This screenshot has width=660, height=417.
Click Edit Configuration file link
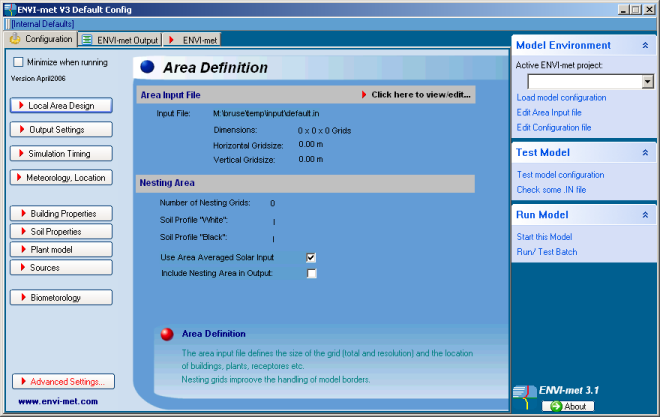[554, 127]
